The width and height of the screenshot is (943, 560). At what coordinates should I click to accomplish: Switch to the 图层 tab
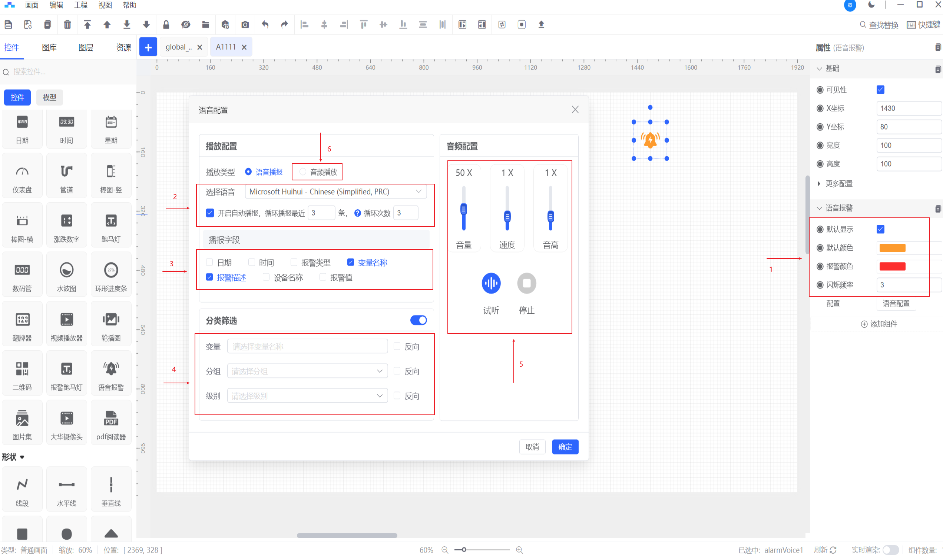pos(86,47)
